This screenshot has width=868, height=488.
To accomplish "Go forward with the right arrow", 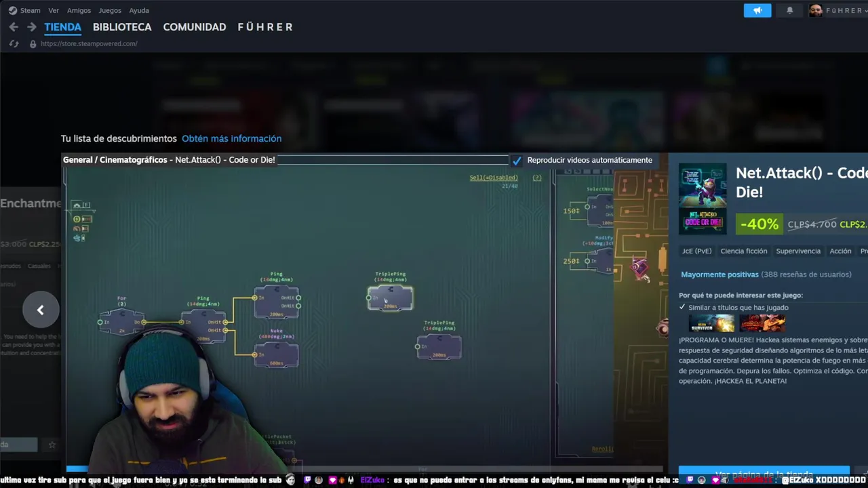I will [x=31, y=27].
